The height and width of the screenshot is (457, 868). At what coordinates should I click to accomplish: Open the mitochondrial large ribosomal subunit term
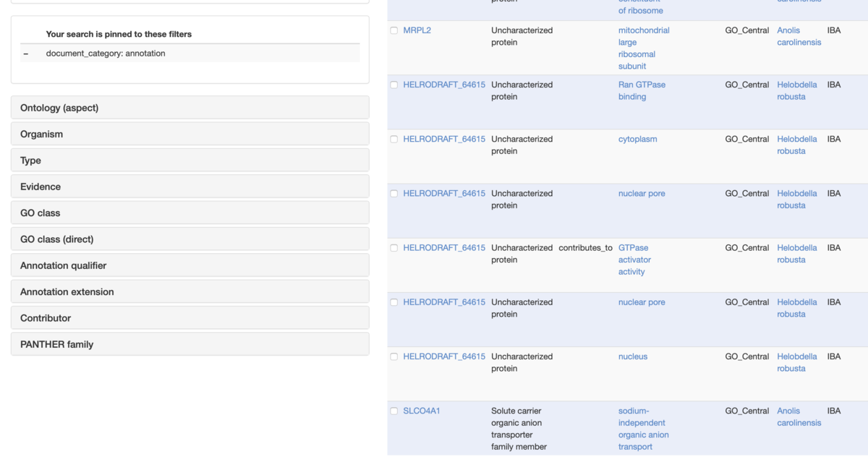(x=644, y=48)
